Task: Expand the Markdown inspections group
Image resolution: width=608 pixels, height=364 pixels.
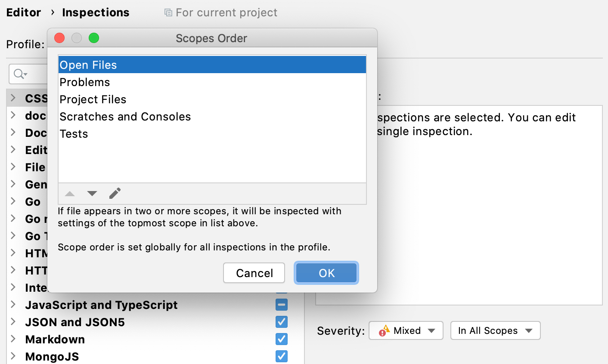Action: pos(13,339)
